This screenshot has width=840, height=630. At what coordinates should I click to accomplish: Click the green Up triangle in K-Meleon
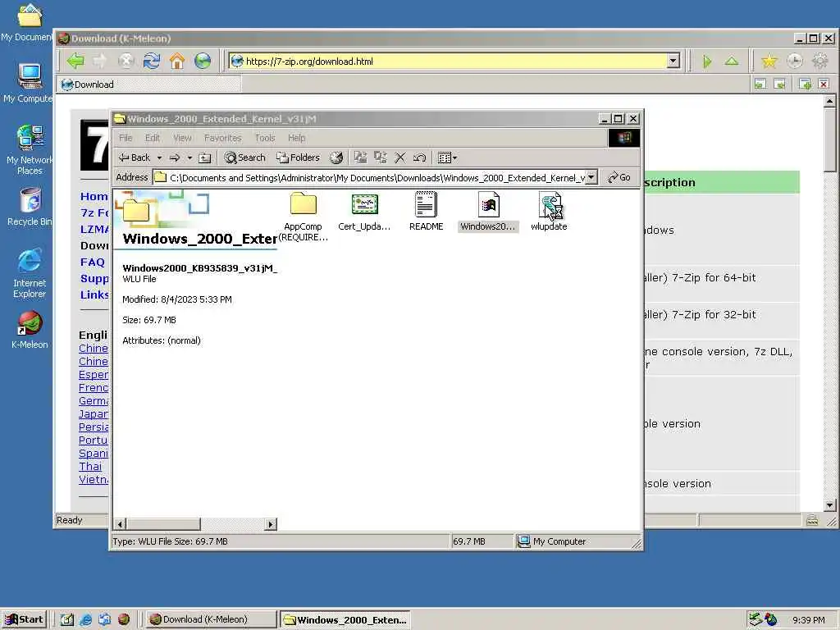(732, 61)
